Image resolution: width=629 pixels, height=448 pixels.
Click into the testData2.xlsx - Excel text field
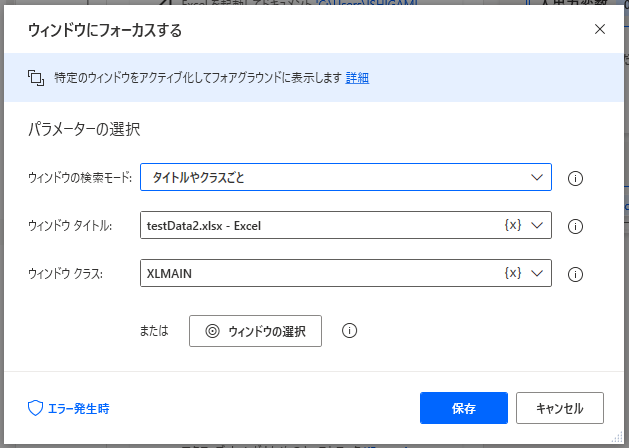point(320,225)
